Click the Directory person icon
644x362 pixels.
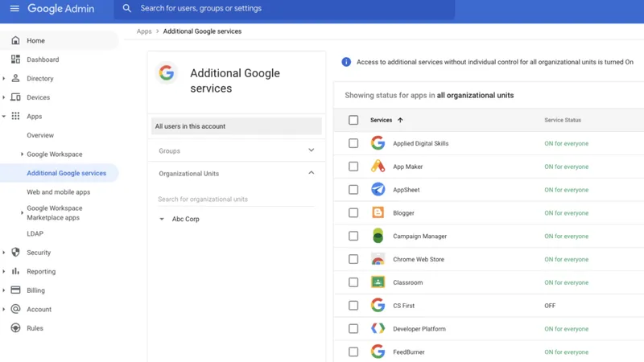pos(15,78)
